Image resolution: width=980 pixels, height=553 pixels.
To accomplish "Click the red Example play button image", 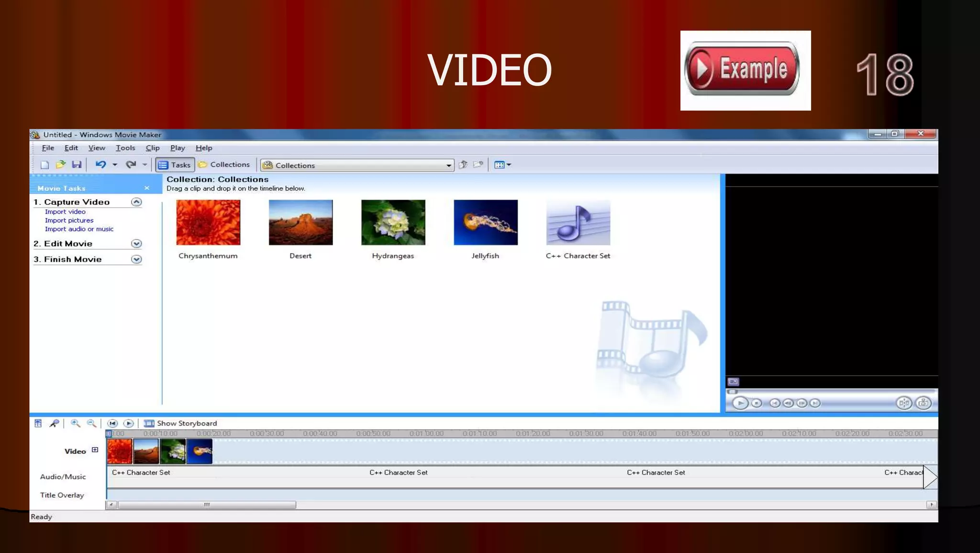I will (x=745, y=70).
